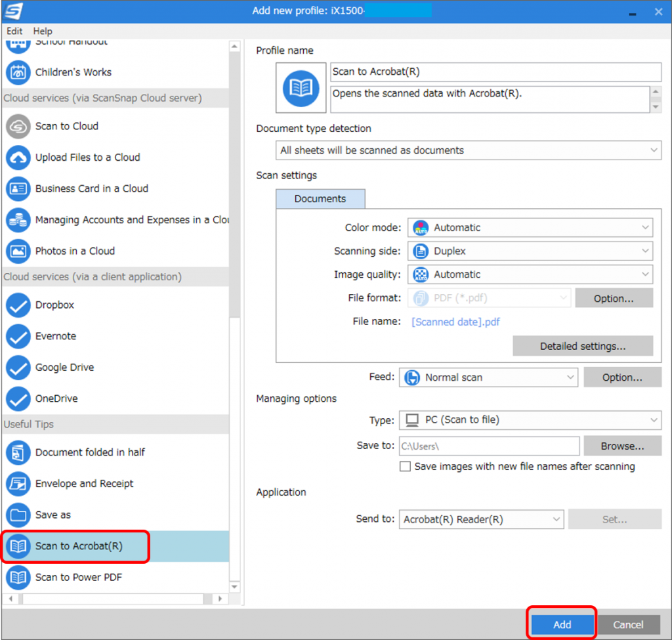Viewport: 672px width, 640px height.
Task: Click the Normal scan feed icon
Action: point(412,377)
